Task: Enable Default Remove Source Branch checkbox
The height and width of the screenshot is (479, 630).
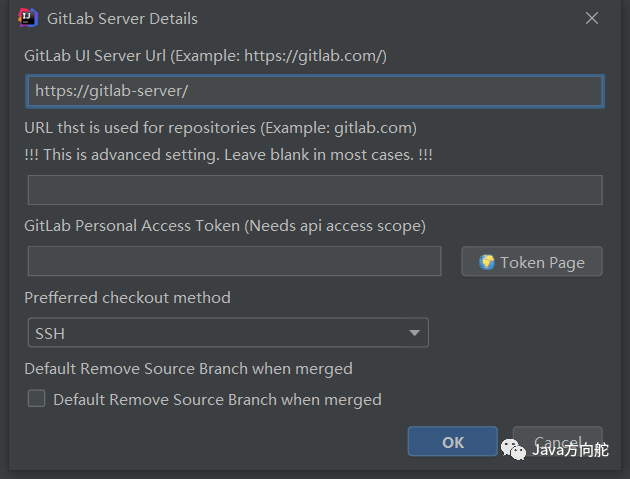Action: [x=37, y=399]
